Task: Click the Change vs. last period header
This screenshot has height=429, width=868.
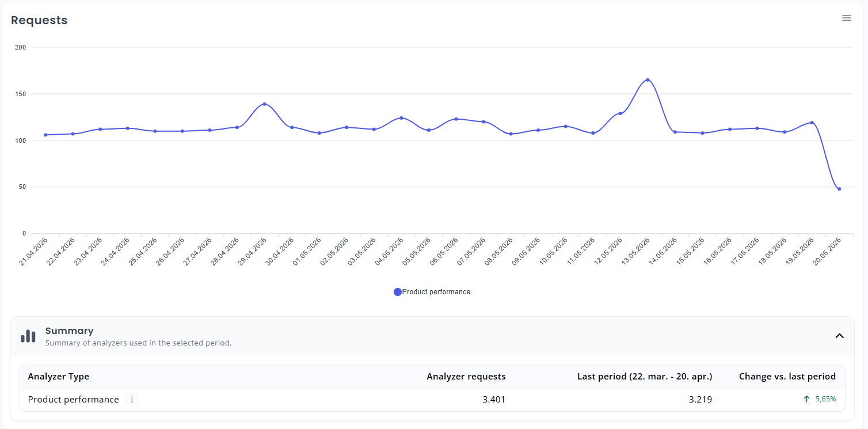Action: [787, 377]
